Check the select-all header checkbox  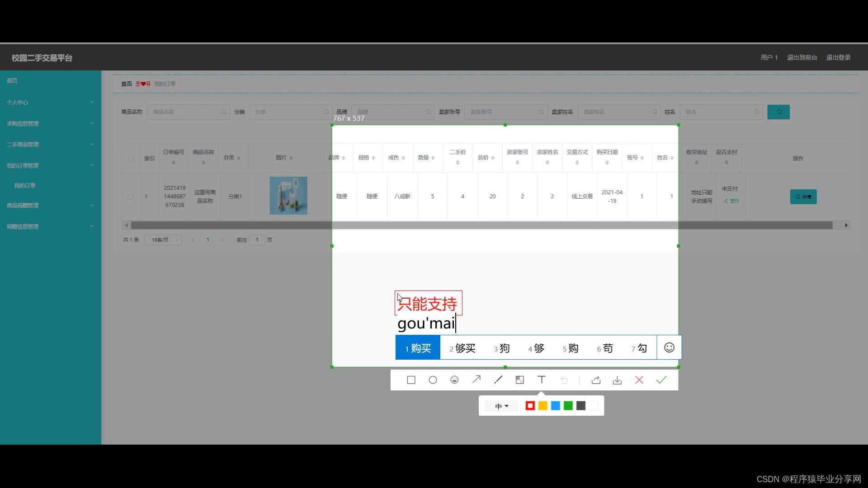coord(131,159)
